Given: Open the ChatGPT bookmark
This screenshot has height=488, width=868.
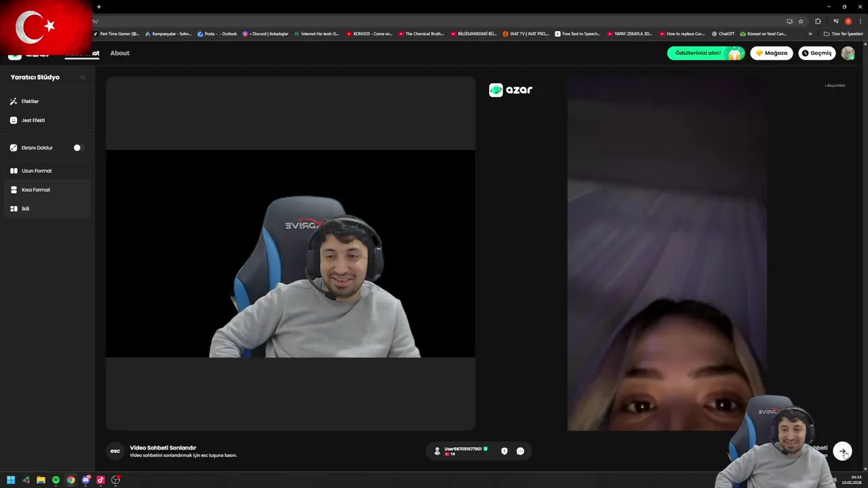Looking at the screenshot, I should click(723, 34).
